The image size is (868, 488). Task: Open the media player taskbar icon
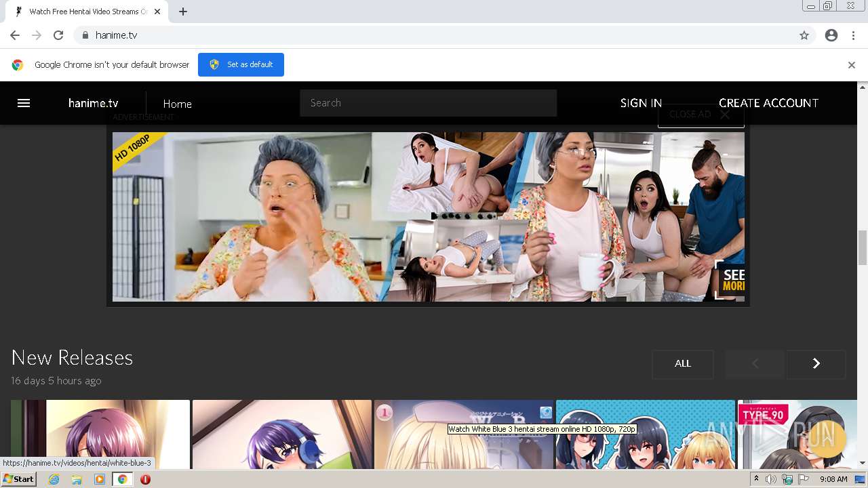point(100,479)
